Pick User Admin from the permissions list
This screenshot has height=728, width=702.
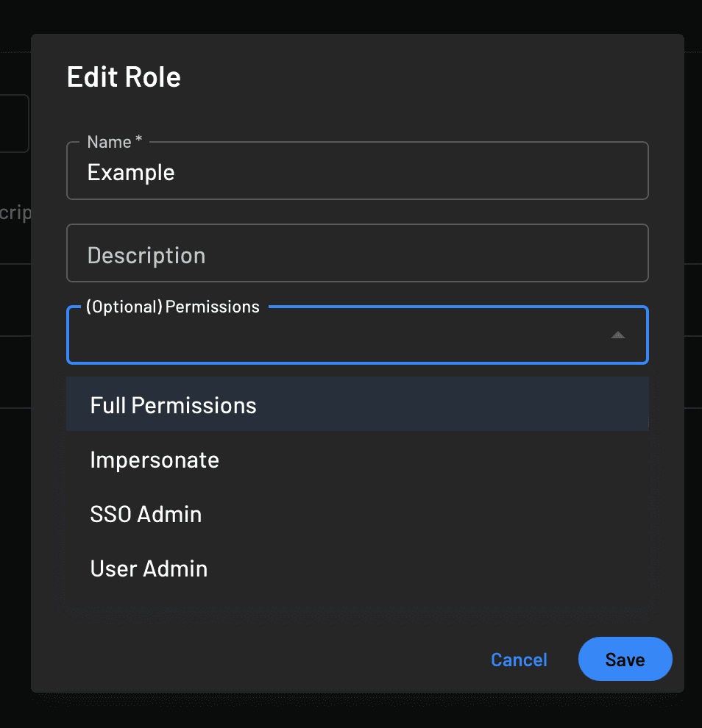point(149,568)
